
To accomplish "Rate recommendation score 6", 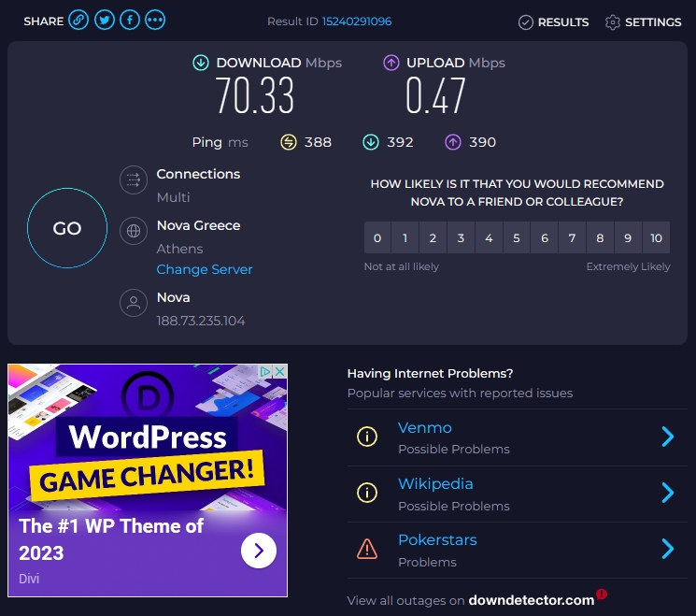I will point(545,237).
